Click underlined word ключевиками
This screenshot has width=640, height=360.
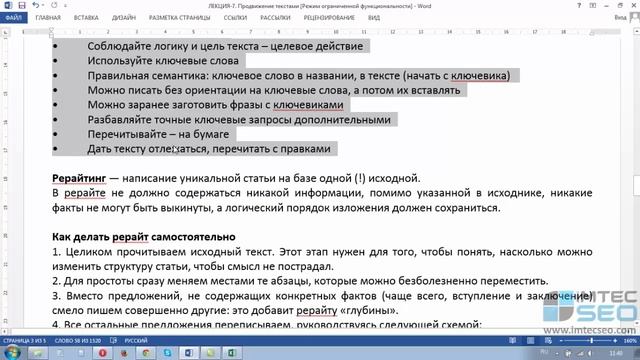pos(308,105)
